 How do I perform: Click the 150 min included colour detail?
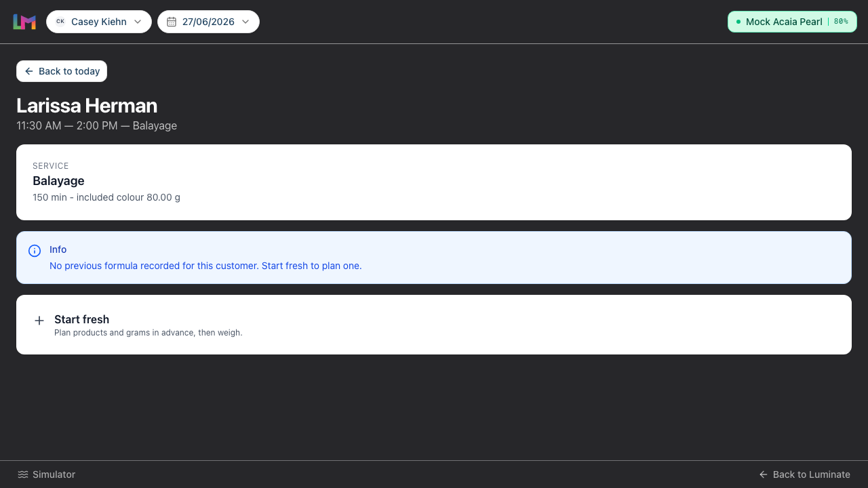[x=106, y=197]
